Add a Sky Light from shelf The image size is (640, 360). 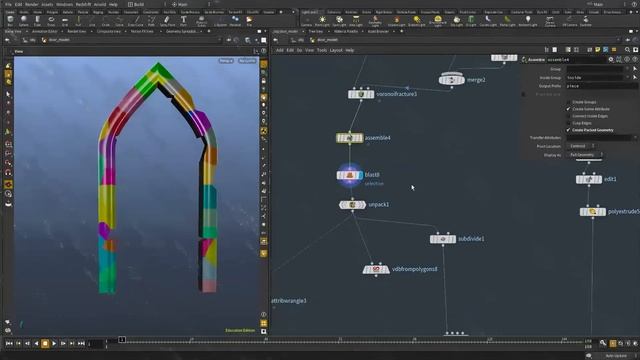[x=457, y=21]
